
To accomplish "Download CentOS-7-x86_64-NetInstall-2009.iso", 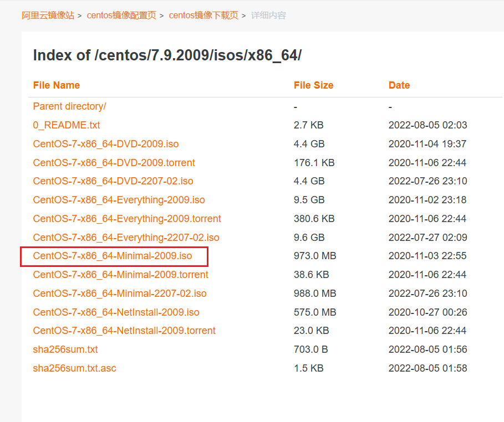I will (116, 312).
